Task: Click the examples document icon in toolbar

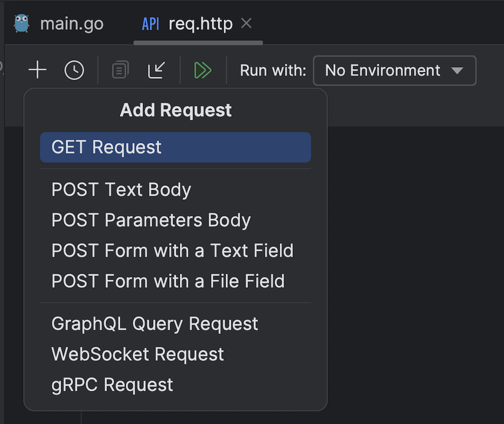Action: (x=120, y=70)
